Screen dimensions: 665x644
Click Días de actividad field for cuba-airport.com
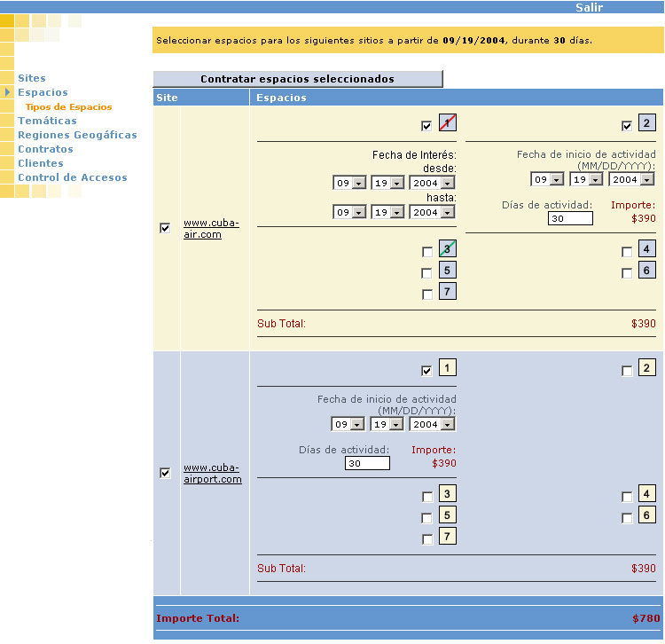tap(367, 463)
